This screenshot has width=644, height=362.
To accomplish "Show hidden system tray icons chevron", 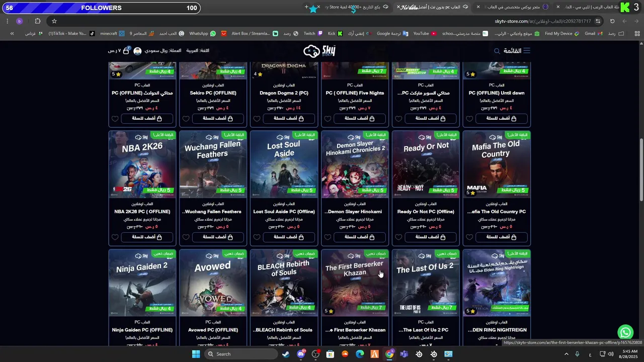I will [x=567, y=354].
